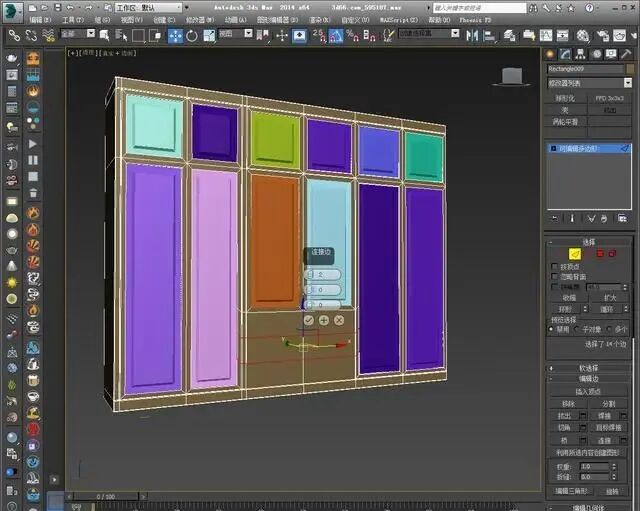Open the 修改器 menu
640x511 pixels.
[x=200, y=20]
